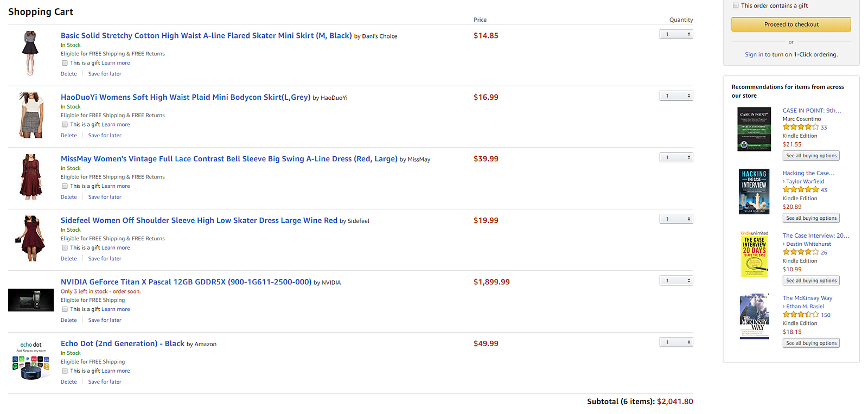Save the NVIDIA Titan X for later

[x=105, y=320]
